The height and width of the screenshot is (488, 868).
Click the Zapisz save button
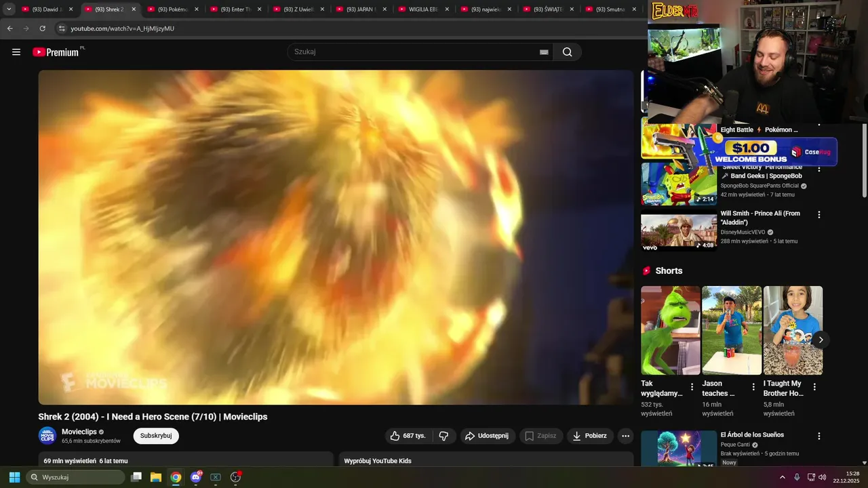point(541,436)
